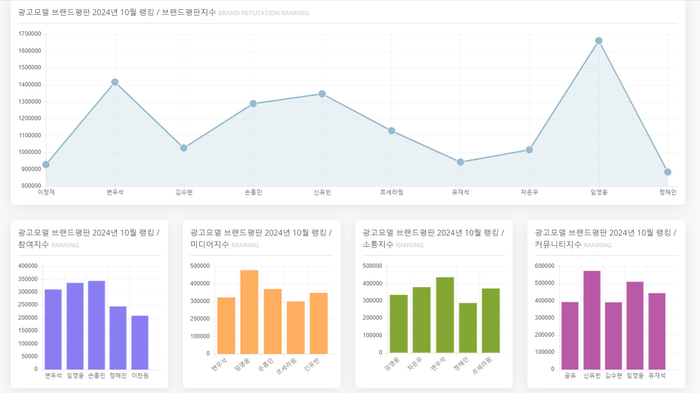The image size is (700, 393).
Task: Select the orange 손흥민 bar in 미디어지수 chart
Action: pyautogui.click(x=273, y=321)
